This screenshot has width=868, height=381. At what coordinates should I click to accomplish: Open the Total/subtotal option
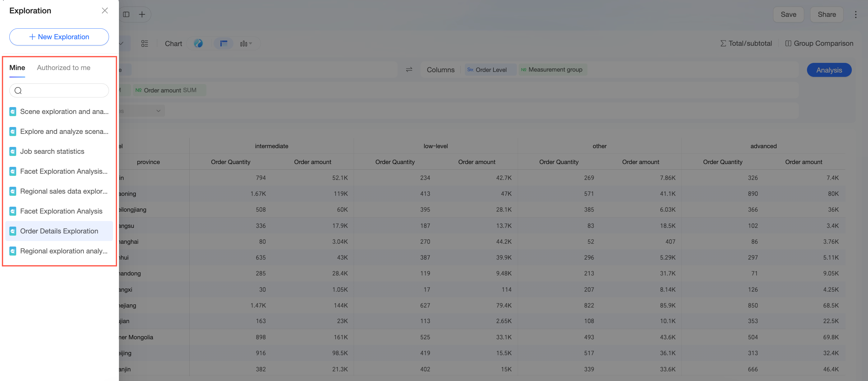click(x=746, y=44)
